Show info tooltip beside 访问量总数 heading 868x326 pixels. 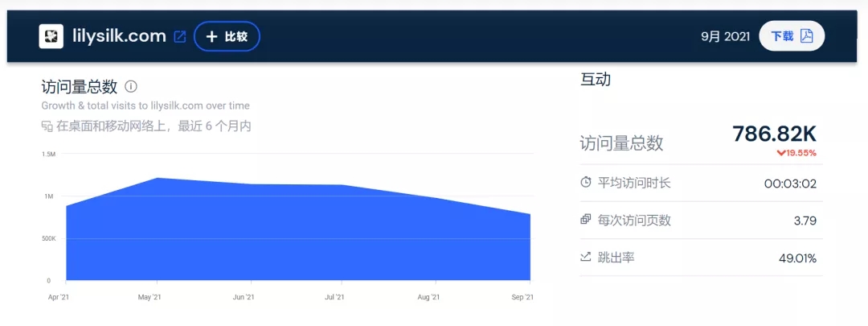pos(131,87)
